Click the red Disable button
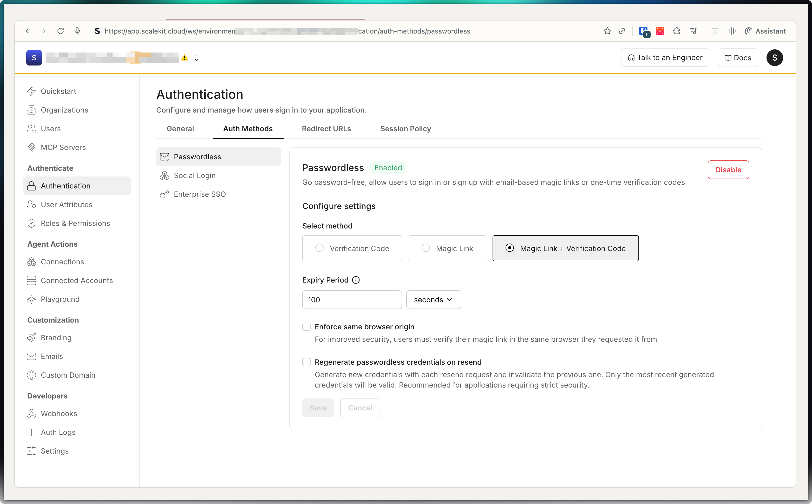 (x=728, y=170)
